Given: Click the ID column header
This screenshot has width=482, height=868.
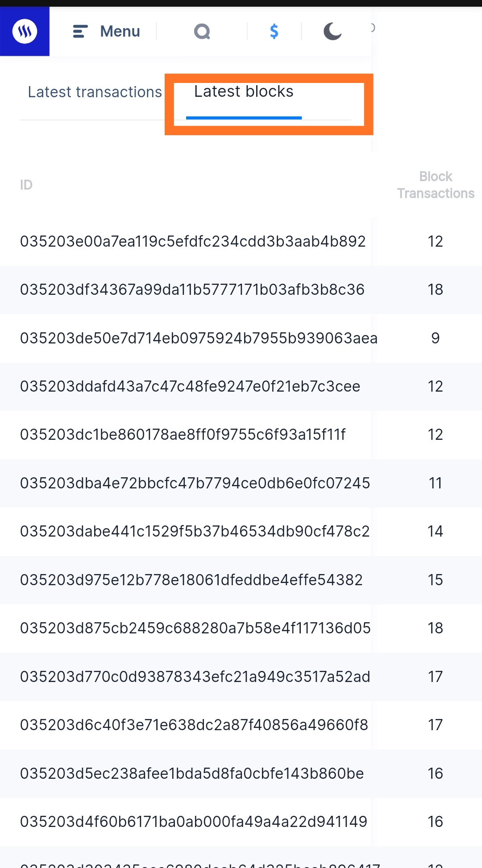Looking at the screenshot, I should click(26, 185).
